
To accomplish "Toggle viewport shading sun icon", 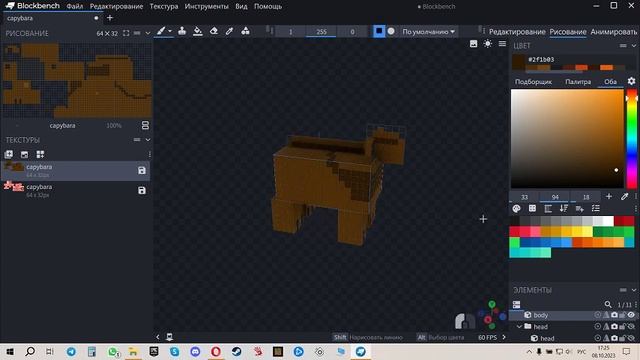I will (x=488, y=44).
